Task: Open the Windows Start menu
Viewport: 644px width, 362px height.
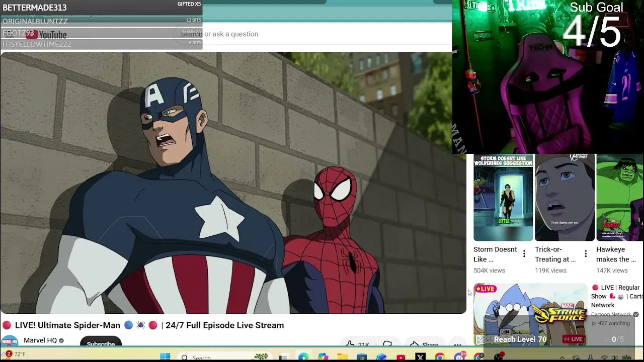Action: click(165, 357)
